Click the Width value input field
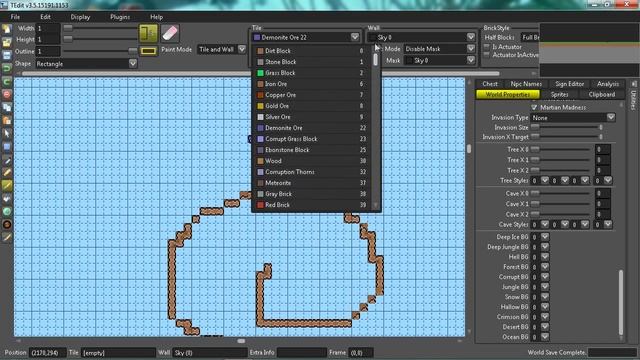The width and height of the screenshot is (640, 360). tap(48, 29)
